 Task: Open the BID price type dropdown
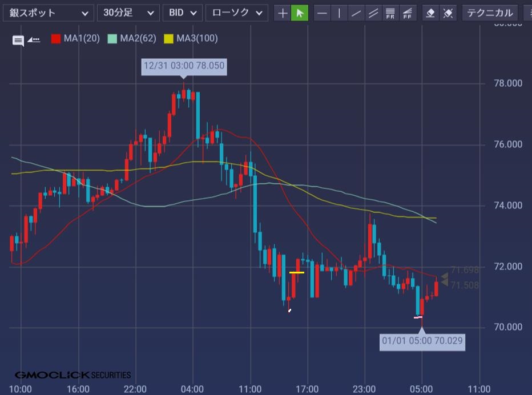tap(183, 13)
